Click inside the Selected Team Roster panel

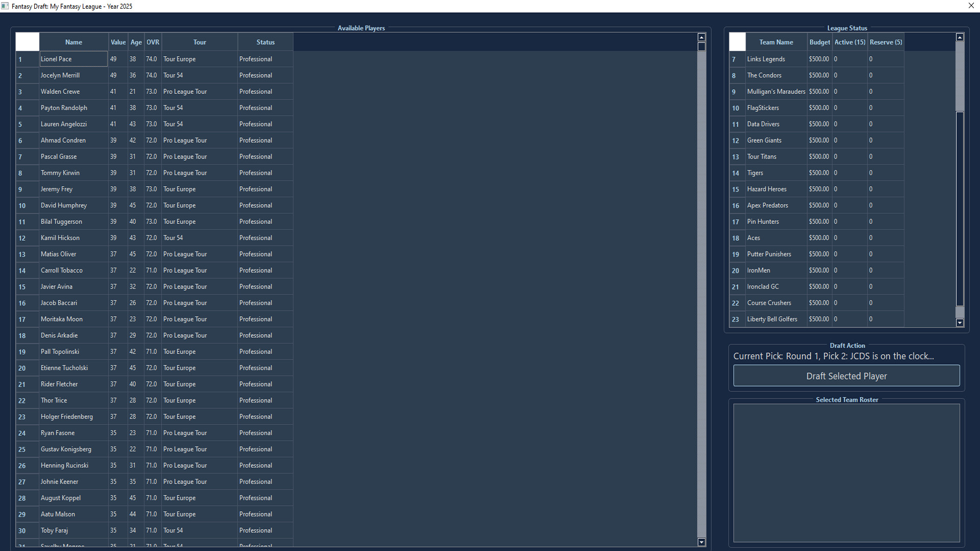(x=846, y=472)
